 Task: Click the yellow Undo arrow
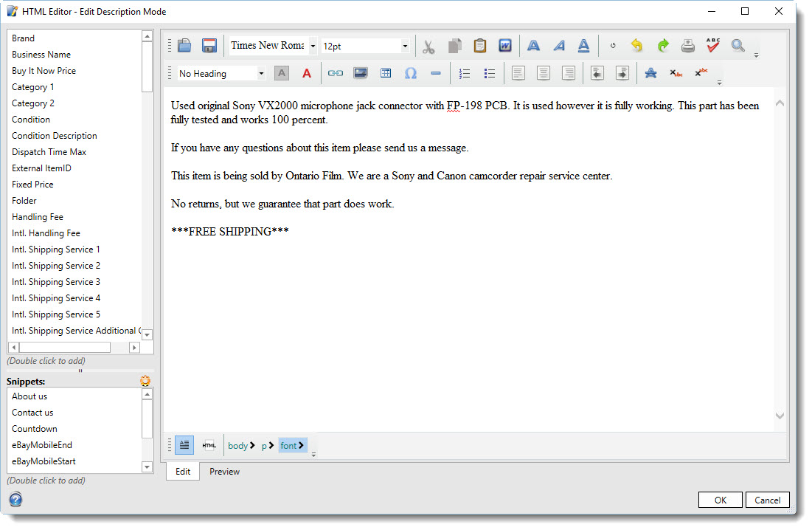pos(637,46)
